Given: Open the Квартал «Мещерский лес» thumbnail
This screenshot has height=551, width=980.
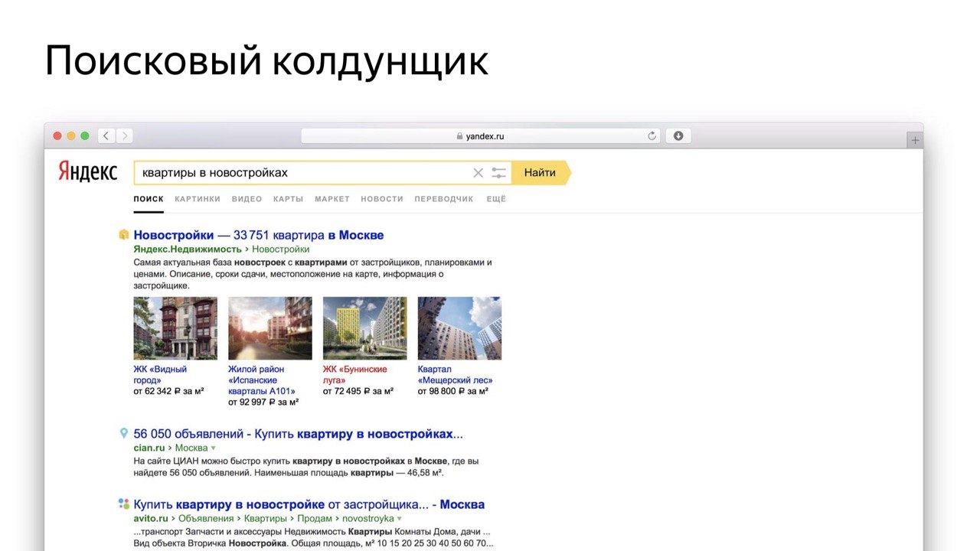Looking at the screenshot, I should click(459, 328).
